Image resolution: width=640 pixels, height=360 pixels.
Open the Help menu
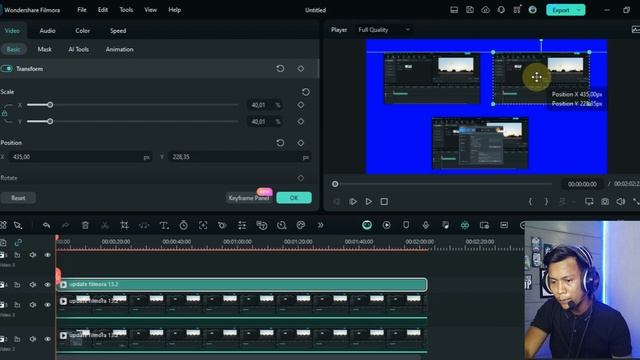click(174, 10)
